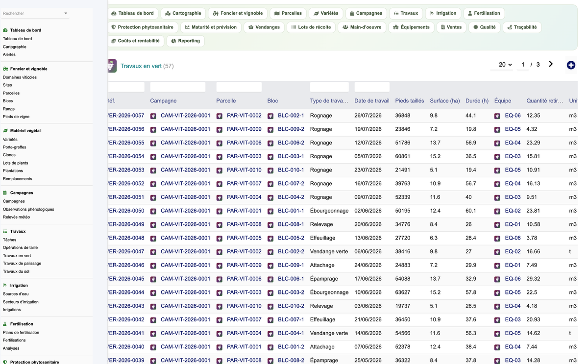The height and width of the screenshot is (364, 588).
Task: Click sidebar Matériel végétal leaf icon
Action: pyautogui.click(x=5, y=131)
